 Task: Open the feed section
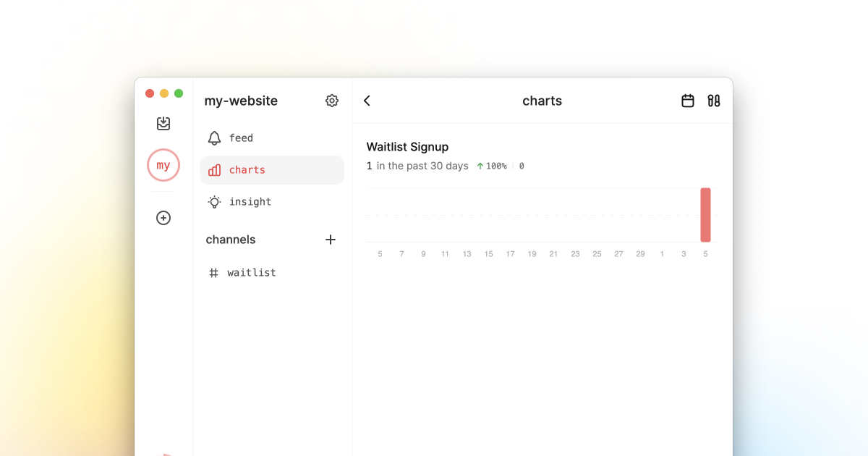tap(241, 138)
